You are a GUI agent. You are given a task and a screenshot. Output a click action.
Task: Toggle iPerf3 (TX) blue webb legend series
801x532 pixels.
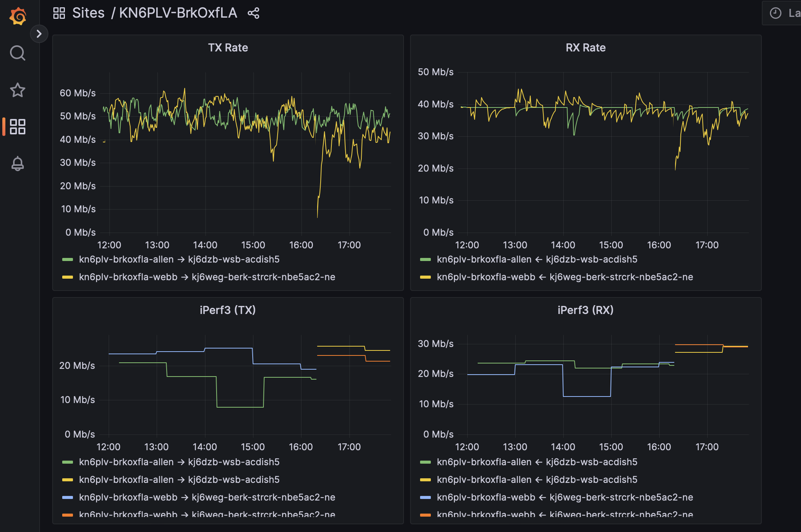coord(207,497)
